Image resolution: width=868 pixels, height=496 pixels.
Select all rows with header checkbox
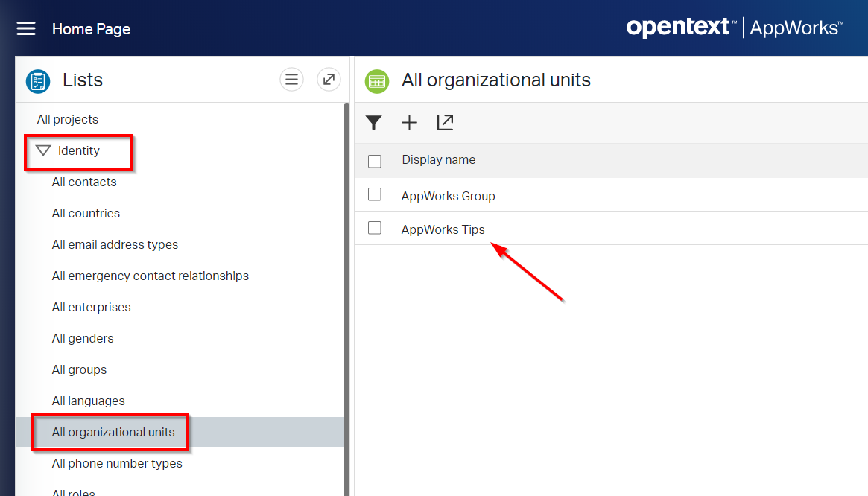pos(375,161)
